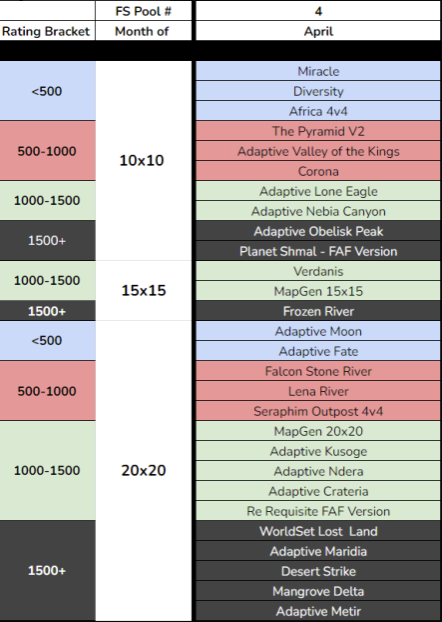Click the Diversity map cell
Viewport: 442px width, 622px height.
(318, 91)
